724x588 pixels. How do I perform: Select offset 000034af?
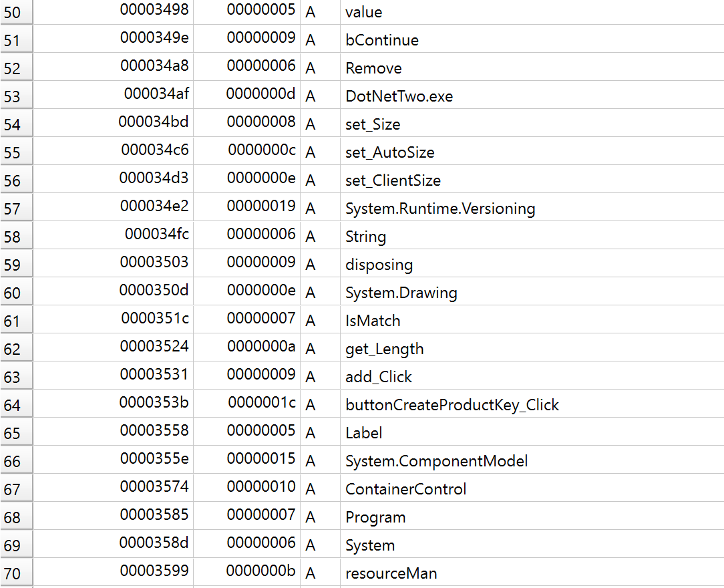point(156,94)
